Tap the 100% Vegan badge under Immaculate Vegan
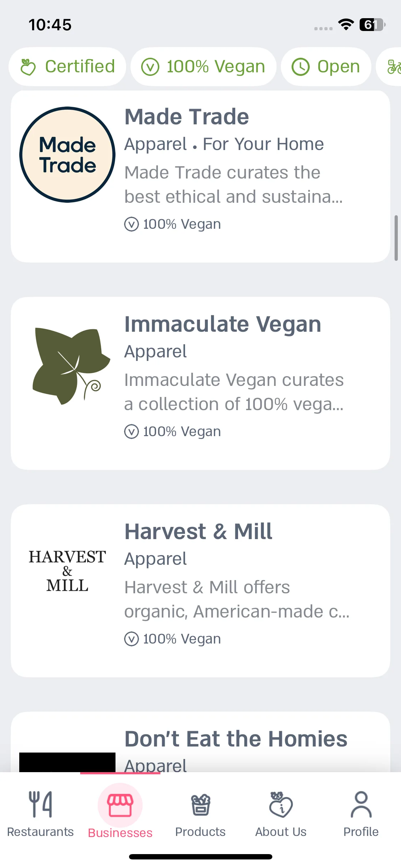Viewport: 401px width, 868px height. 173,432
